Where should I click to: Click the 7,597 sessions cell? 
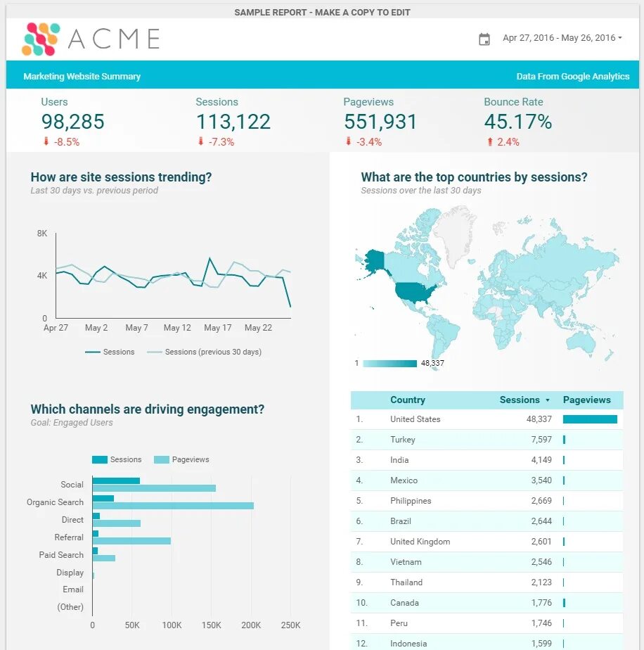coord(541,440)
